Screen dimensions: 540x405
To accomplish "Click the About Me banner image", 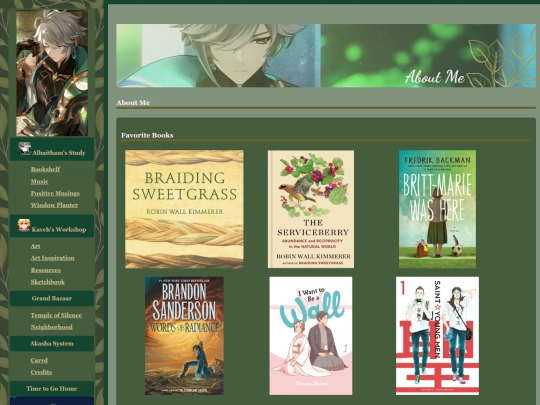I will click(x=326, y=55).
